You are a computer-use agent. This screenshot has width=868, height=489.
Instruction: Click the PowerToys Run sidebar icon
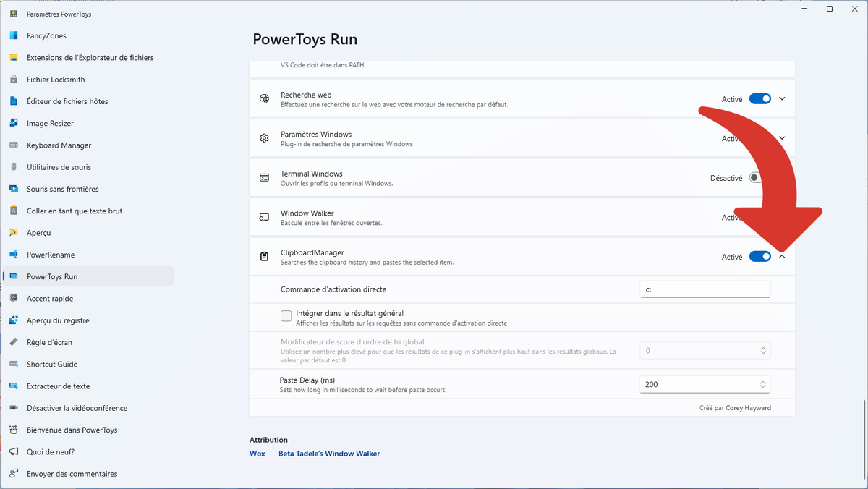click(14, 276)
